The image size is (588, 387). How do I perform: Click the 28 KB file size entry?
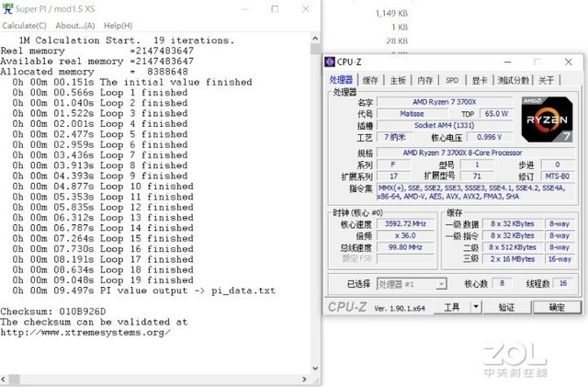coord(397,41)
